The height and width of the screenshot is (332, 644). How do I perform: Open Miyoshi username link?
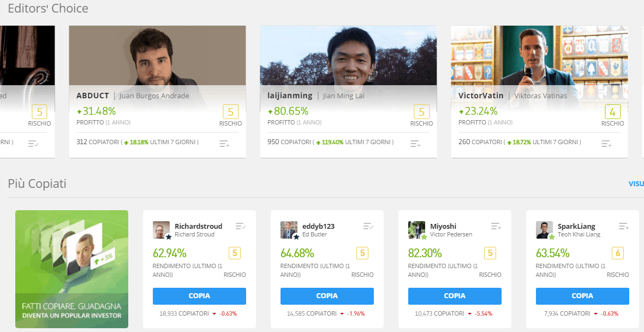(x=443, y=226)
